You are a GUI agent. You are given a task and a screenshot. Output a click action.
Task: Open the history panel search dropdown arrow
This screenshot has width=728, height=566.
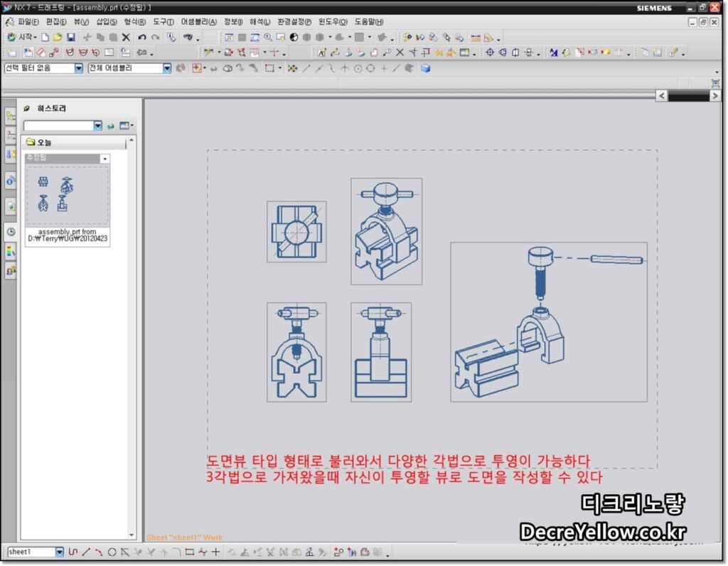point(97,125)
